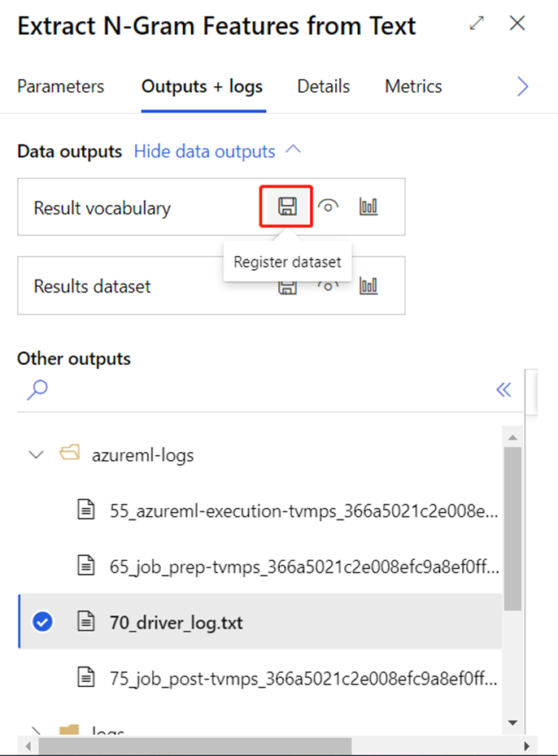Switch to the Parameters tab
This screenshot has height=756, width=558.
[x=60, y=86]
